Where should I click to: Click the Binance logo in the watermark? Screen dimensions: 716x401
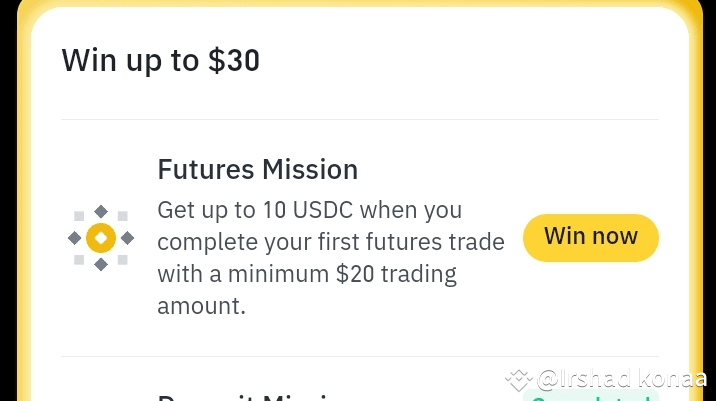pyautogui.click(x=518, y=380)
